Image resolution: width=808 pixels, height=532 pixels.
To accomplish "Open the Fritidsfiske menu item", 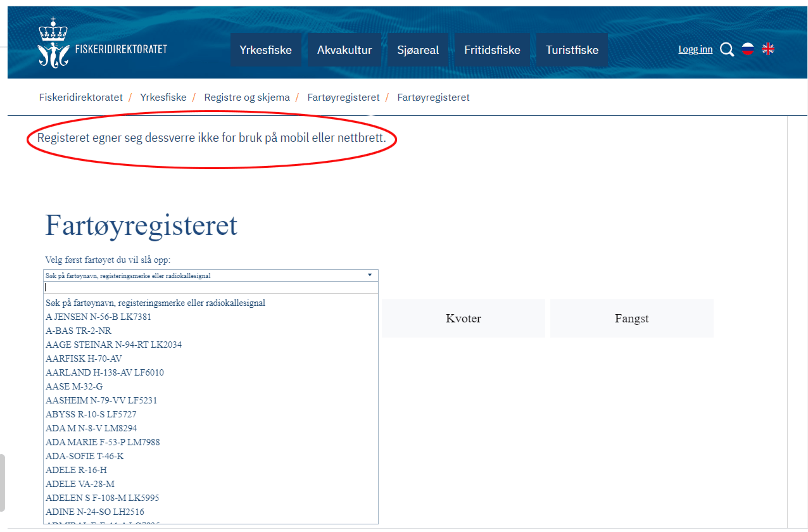I will pyautogui.click(x=492, y=50).
